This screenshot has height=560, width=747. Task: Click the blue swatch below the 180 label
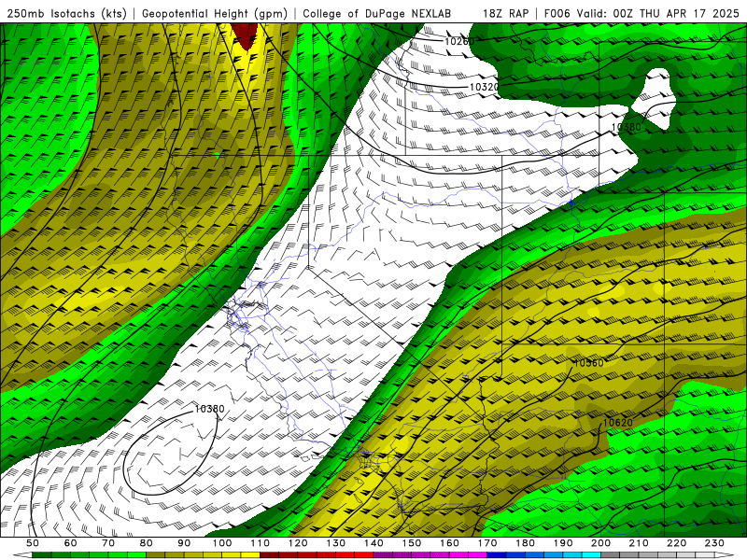534,555
